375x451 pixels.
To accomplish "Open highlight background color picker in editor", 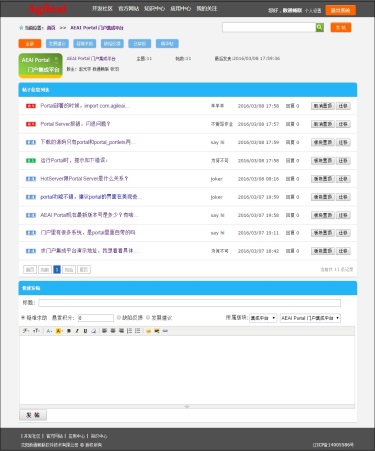I will [59, 331].
